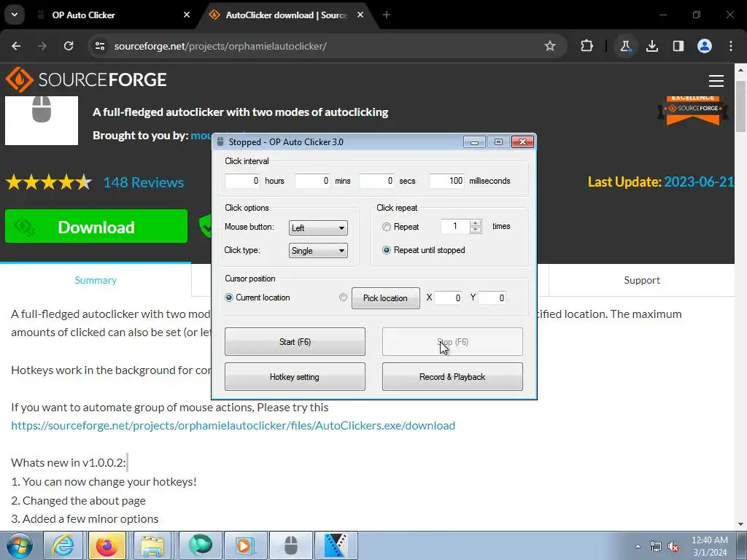Open the OP Auto Clicker mouse taskbar icon
Image resolution: width=747 pixels, height=560 pixels.
[x=291, y=545]
